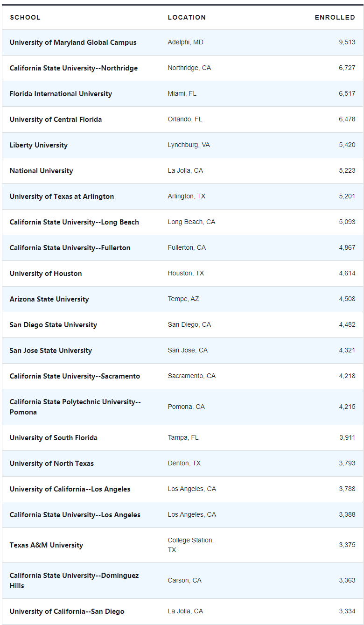This screenshot has height=625, width=364.
Task: Open University of Texas at Arlington
Action: tap(62, 197)
